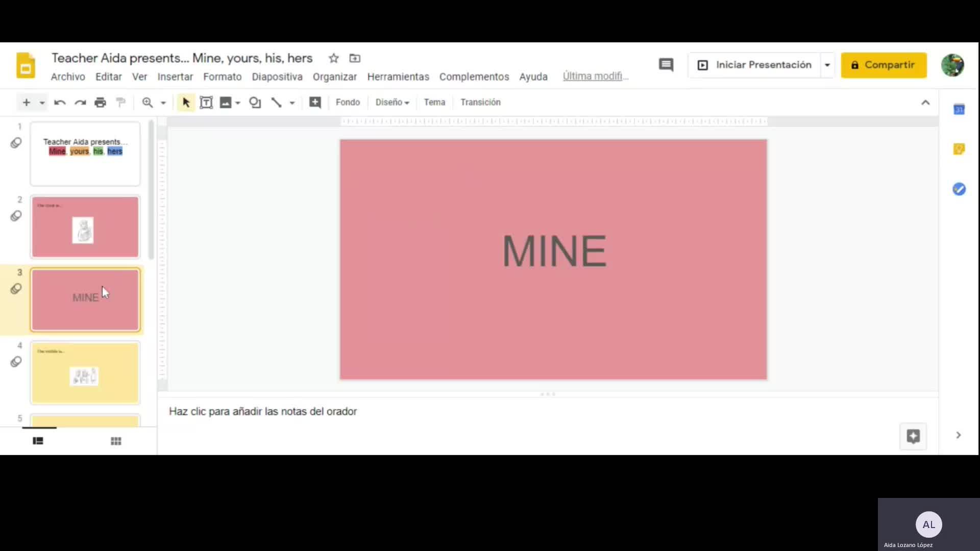Click the undo arrow icon
Screen dimensions: 980x551
point(60,103)
